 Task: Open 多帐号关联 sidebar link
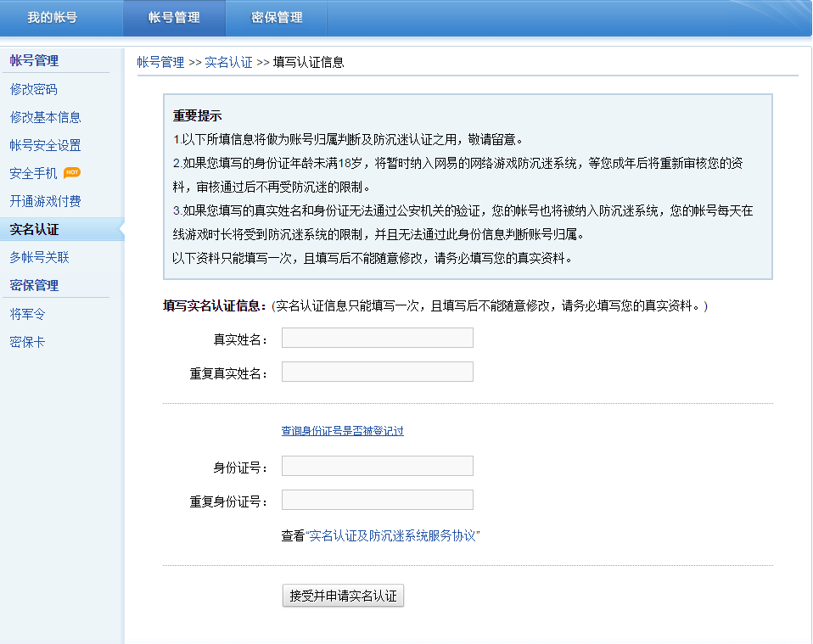[40, 257]
